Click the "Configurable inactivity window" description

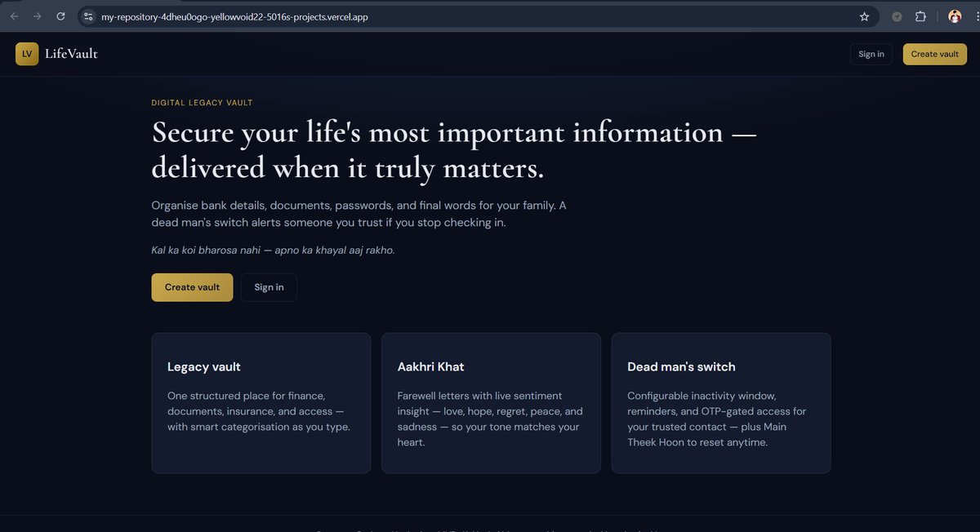click(717, 419)
